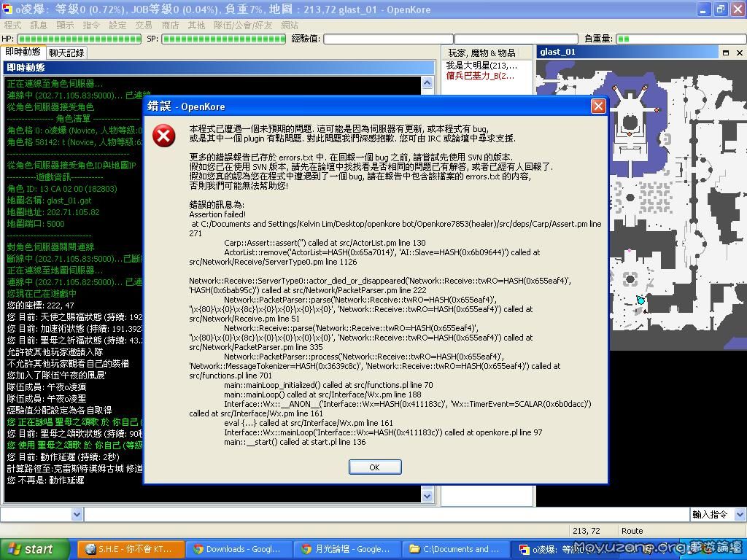Open the left command-target dropdown
The height and width of the screenshot is (560, 747).
[x=77, y=514]
